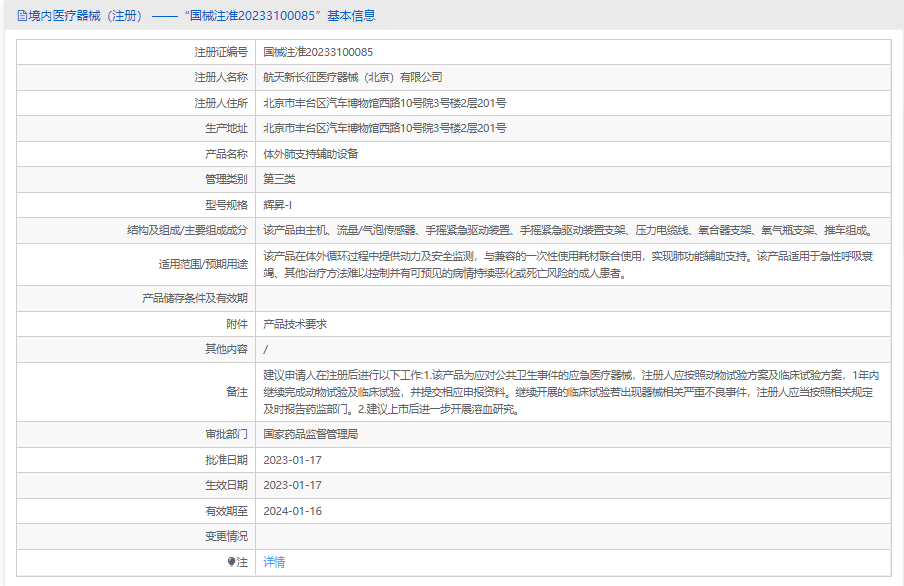The width and height of the screenshot is (904, 586).
Task: Select registration number value 国械注准20233100085 in table
Action: [318, 52]
